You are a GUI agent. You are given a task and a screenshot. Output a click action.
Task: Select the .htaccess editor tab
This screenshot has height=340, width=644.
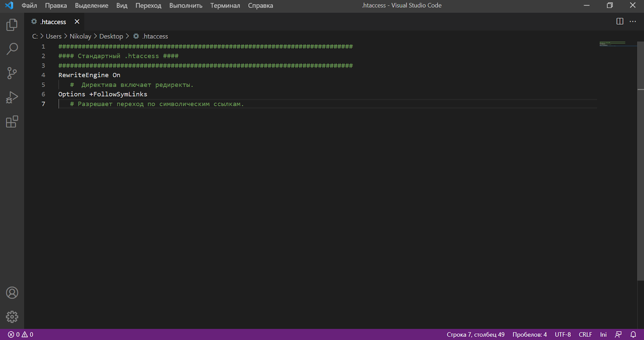click(x=54, y=22)
